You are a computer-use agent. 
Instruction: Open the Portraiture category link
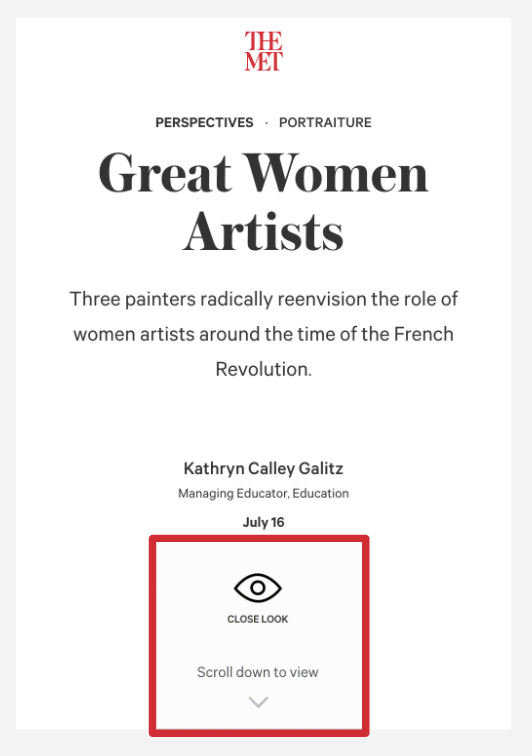325,122
